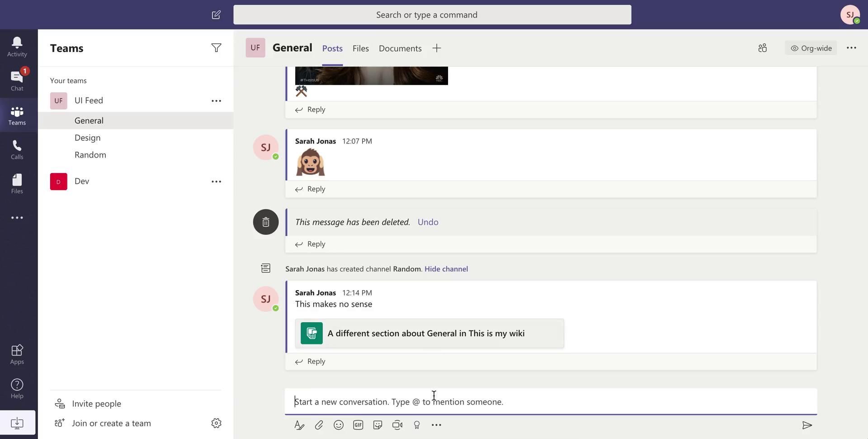Open the GIF picker
The width and height of the screenshot is (868, 439).
358,425
